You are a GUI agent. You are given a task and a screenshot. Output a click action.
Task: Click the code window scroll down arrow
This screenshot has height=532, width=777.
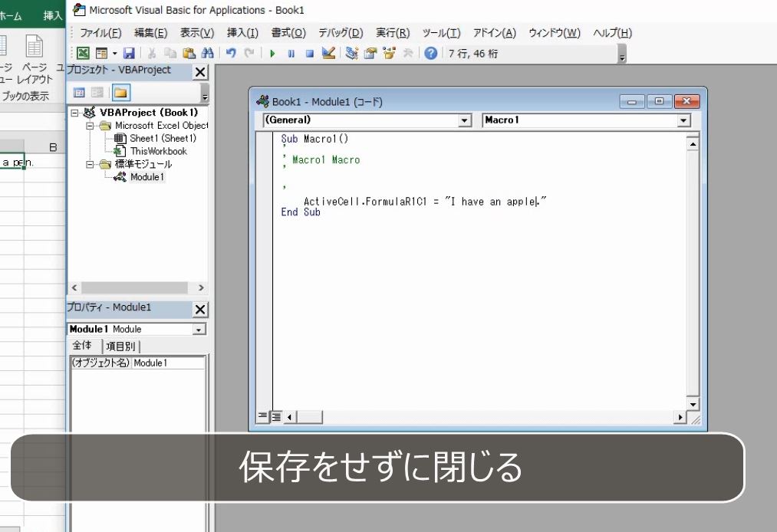(693, 404)
